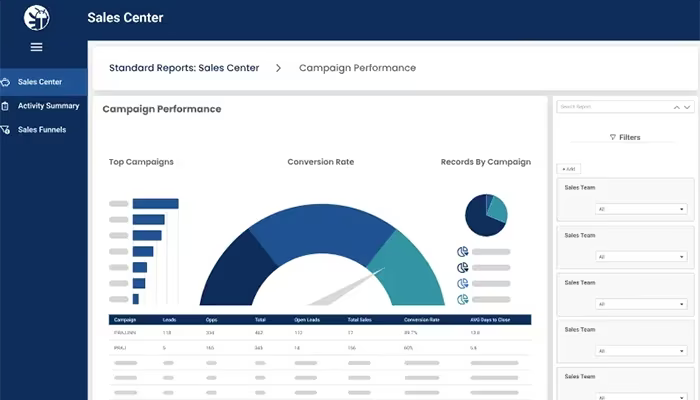Image resolution: width=700 pixels, height=400 pixels.
Task: Click the Sales Center header title
Action: pos(125,18)
